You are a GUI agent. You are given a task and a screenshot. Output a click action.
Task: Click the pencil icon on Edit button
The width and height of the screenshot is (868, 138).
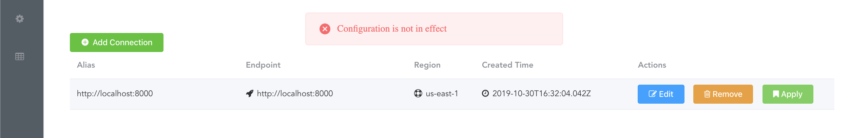click(x=653, y=94)
